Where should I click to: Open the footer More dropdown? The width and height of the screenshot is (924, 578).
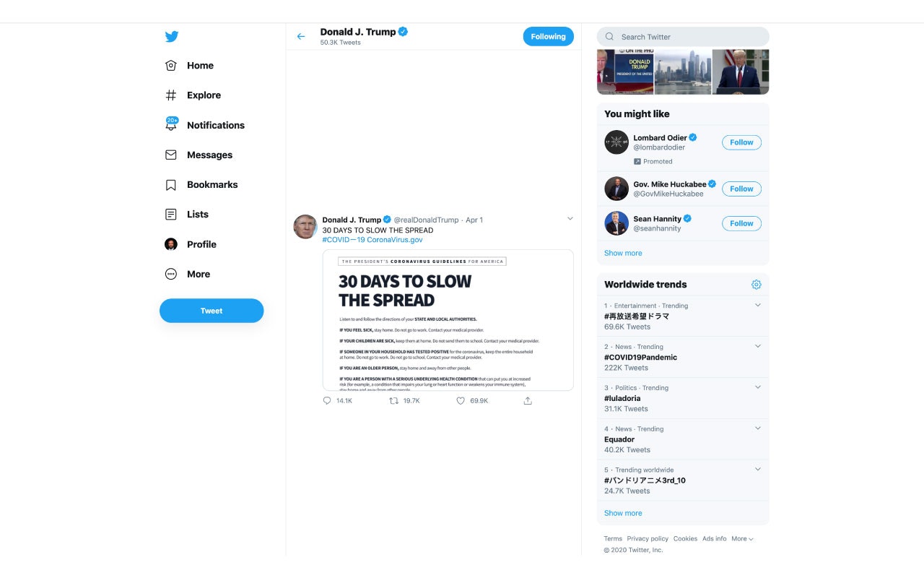pyautogui.click(x=742, y=538)
